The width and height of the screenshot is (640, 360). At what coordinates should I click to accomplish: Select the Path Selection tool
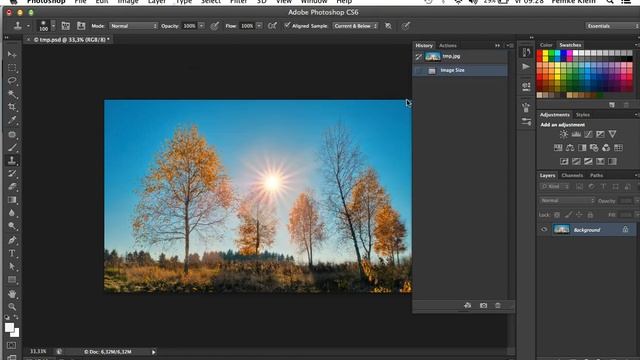[12, 267]
